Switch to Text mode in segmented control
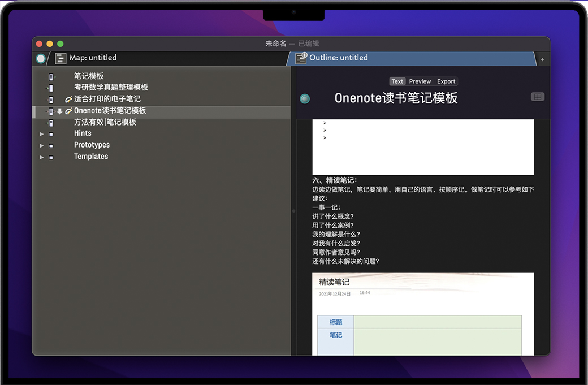 (397, 81)
